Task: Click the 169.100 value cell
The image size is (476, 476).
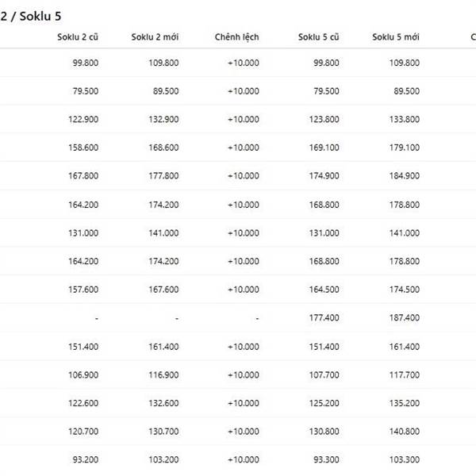Action: 325,148
